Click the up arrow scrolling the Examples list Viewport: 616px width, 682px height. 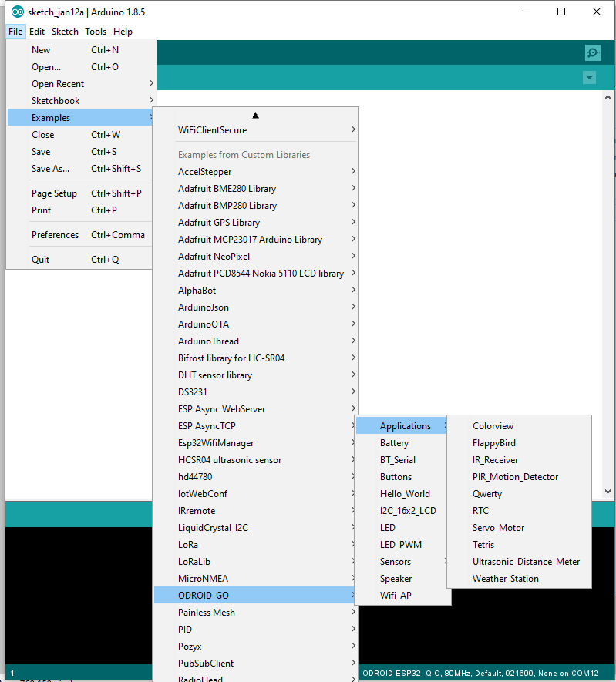tap(255, 116)
